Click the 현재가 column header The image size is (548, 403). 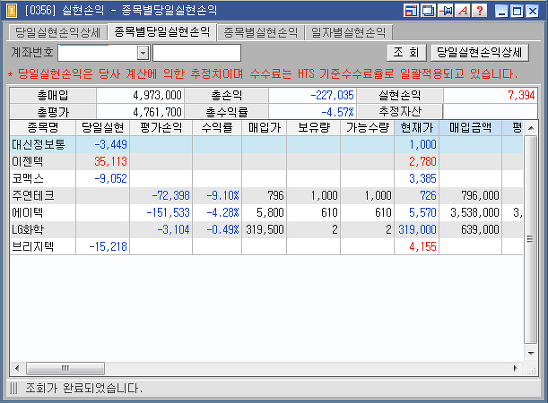coord(417,128)
